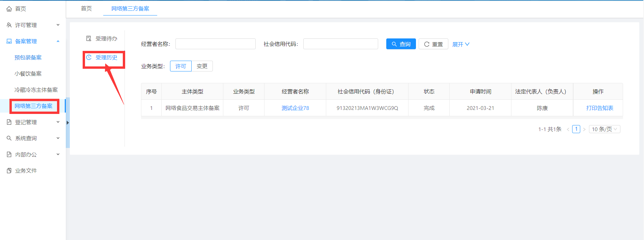Click the home icon in the sidebar
The height and width of the screenshot is (240, 644).
click(x=9, y=9)
